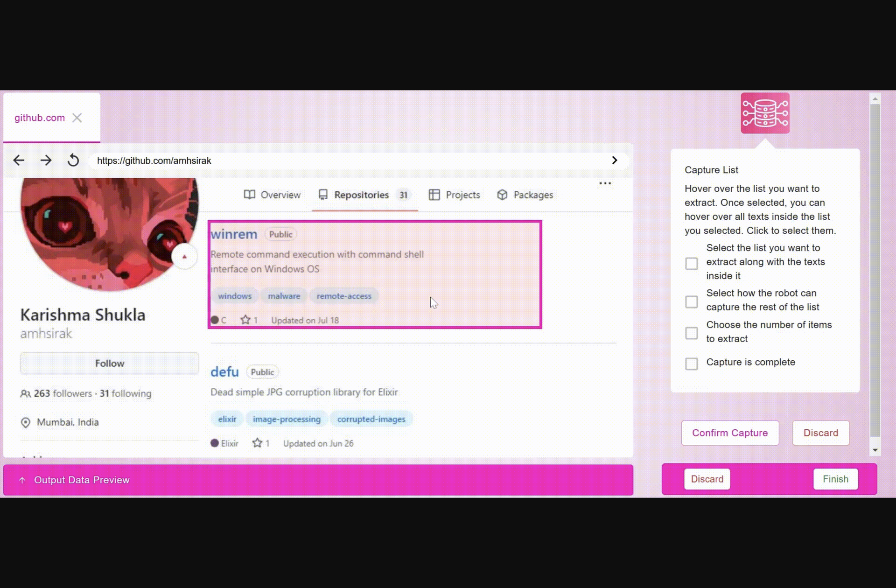896x588 pixels.
Task: Click 'Updated on Jun 26' text
Action: (x=318, y=443)
